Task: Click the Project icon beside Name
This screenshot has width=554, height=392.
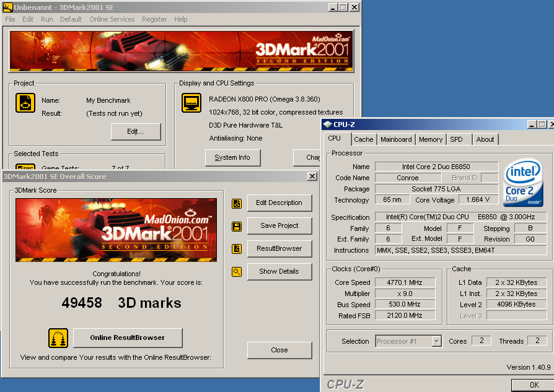Action: tap(25, 103)
